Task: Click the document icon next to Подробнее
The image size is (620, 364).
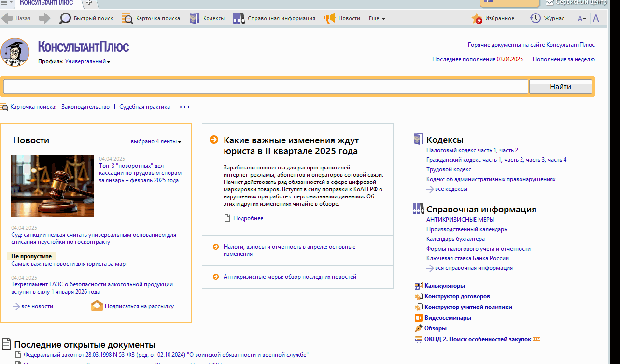Action: [x=227, y=218]
